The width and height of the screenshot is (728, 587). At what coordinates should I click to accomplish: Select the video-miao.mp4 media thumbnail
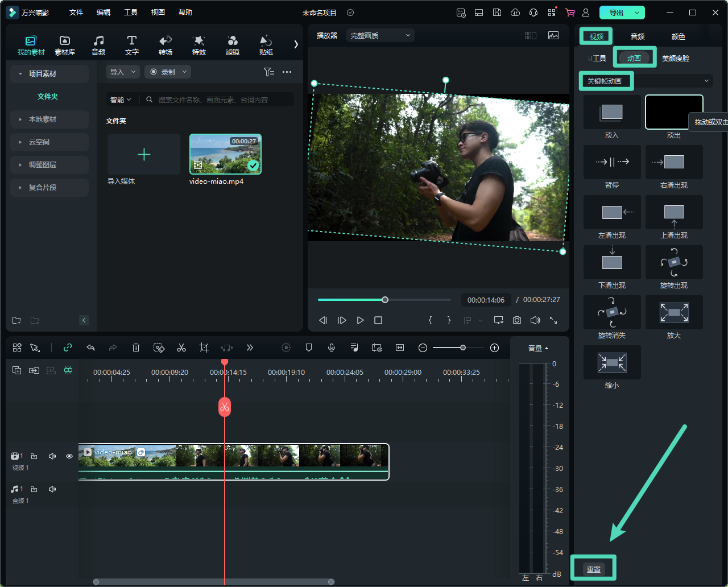[x=225, y=154]
